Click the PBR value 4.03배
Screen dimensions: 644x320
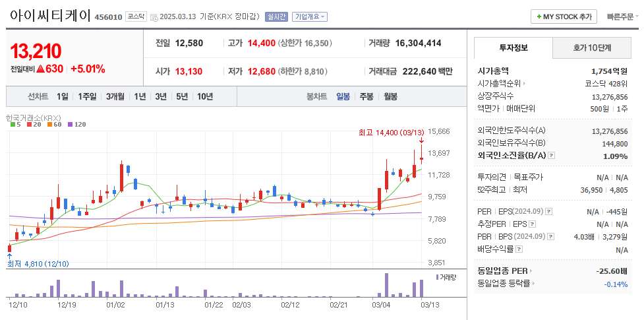[x=585, y=237]
